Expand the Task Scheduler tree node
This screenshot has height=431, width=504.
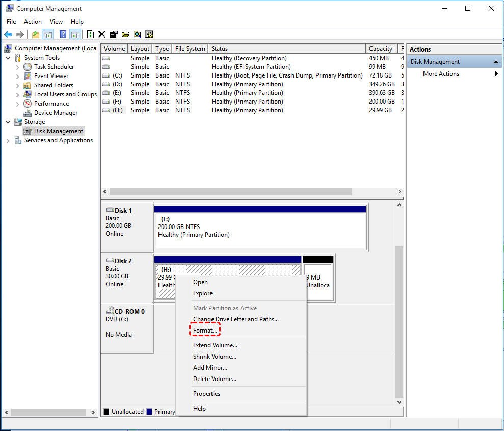(x=18, y=67)
